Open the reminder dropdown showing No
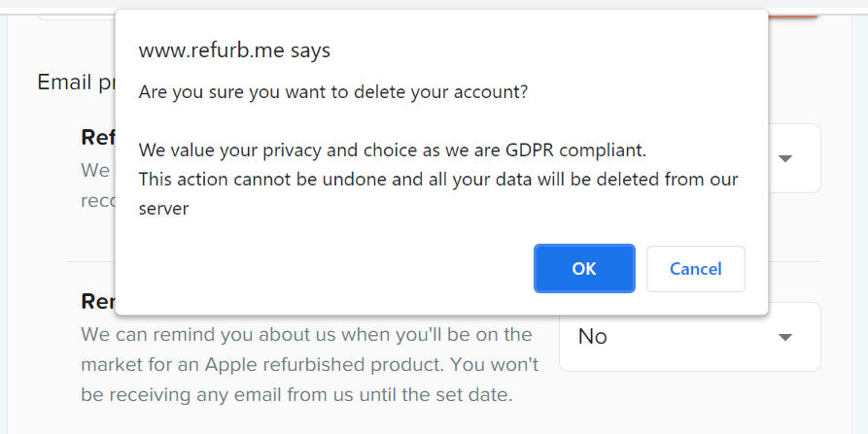Screen dimensions: 868x434 pos(689,337)
